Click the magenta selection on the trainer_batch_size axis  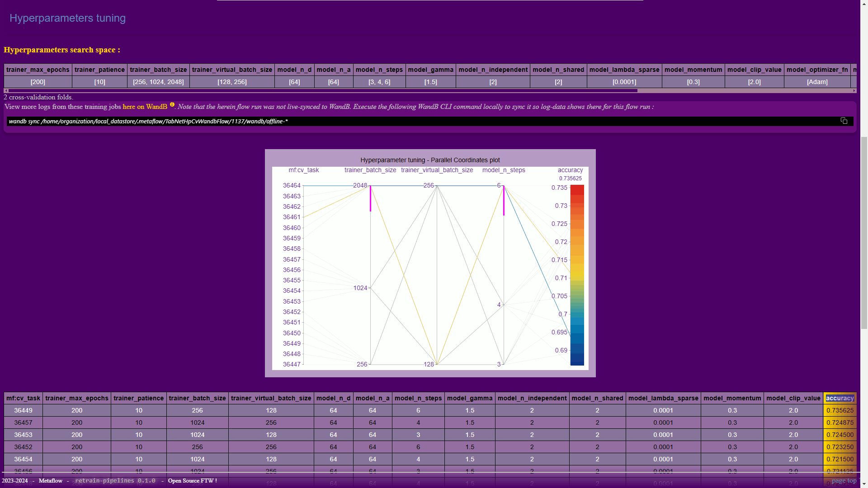[x=370, y=199]
